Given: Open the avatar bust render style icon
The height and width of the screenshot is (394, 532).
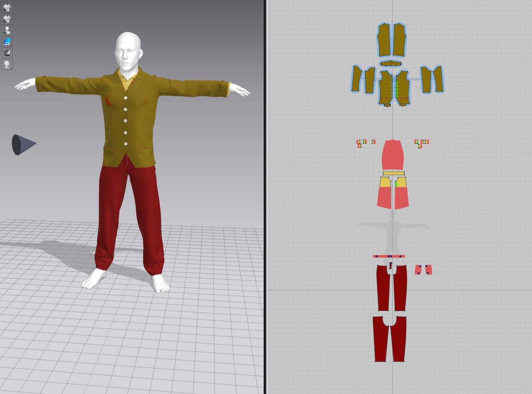Looking at the screenshot, I should [7, 64].
